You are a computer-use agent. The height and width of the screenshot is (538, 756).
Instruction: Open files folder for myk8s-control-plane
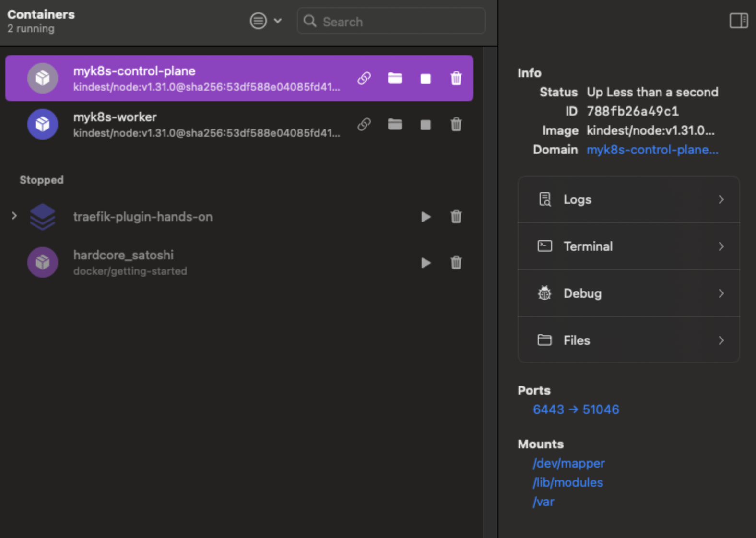coord(395,78)
